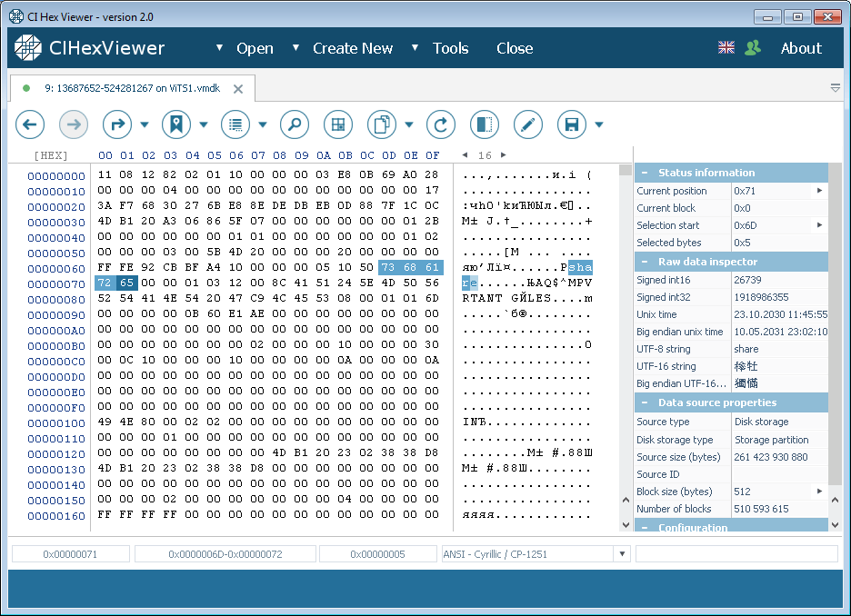This screenshot has height=616, width=851.
Task: Select the edit pencil icon
Action: pos(528,124)
